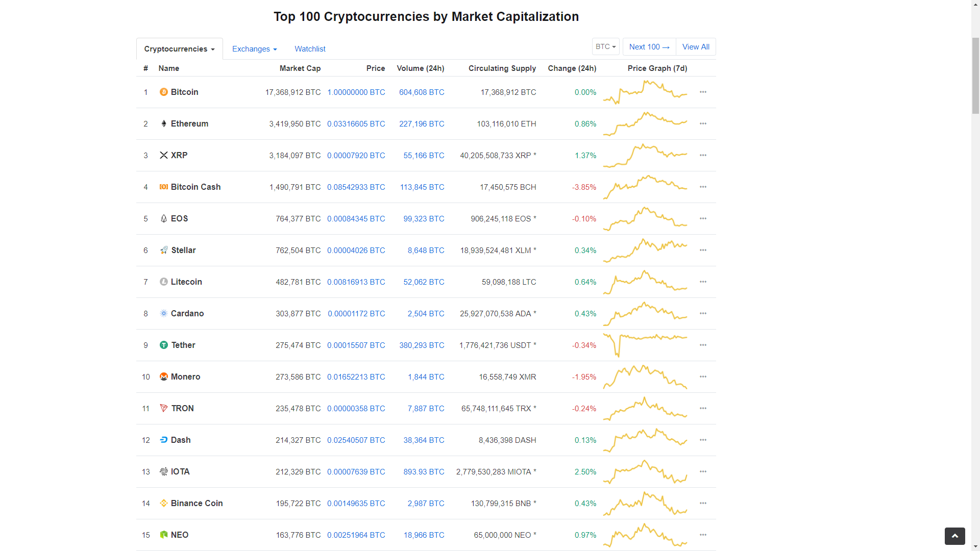Click the Bitcoin coin logo icon

pos(163,92)
